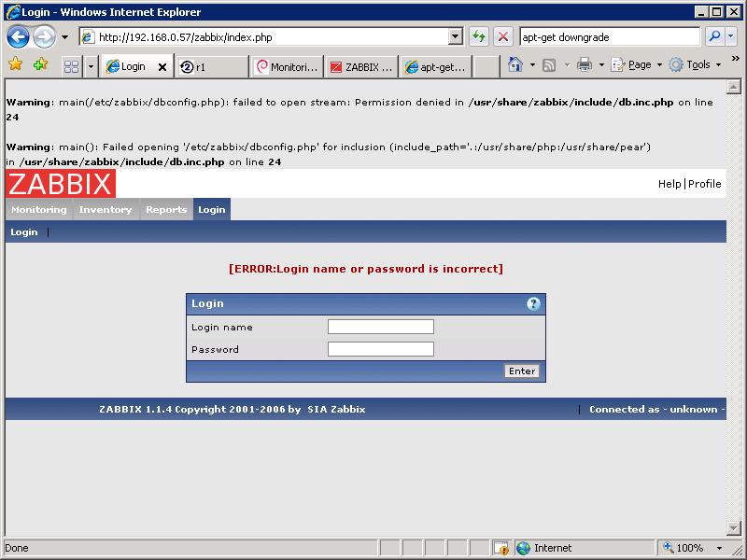
Task: Click the Login form help question icon
Action: pyautogui.click(x=533, y=303)
